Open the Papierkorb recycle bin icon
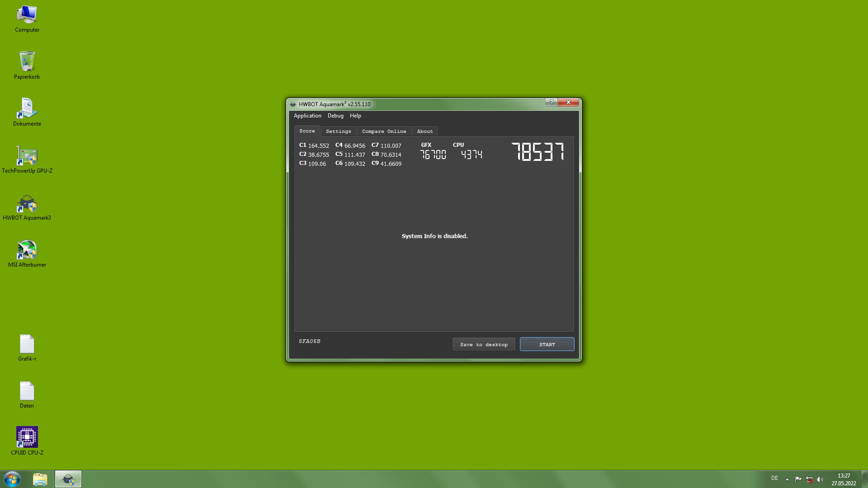This screenshot has width=868, height=488. click(27, 66)
